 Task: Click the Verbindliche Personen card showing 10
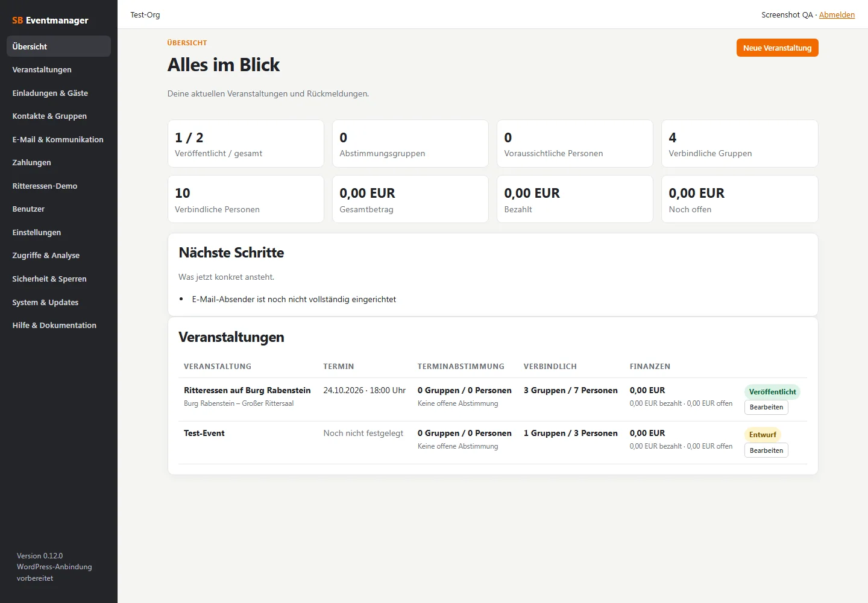[246, 199]
